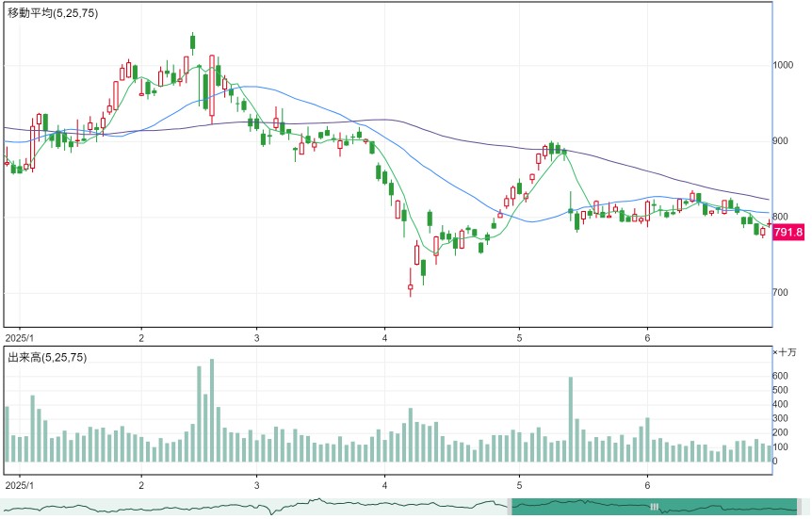Image resolution: width=812 pixels, height=519 pixels.
Task: Click the 900 price axis label
Action: (780, 141)
